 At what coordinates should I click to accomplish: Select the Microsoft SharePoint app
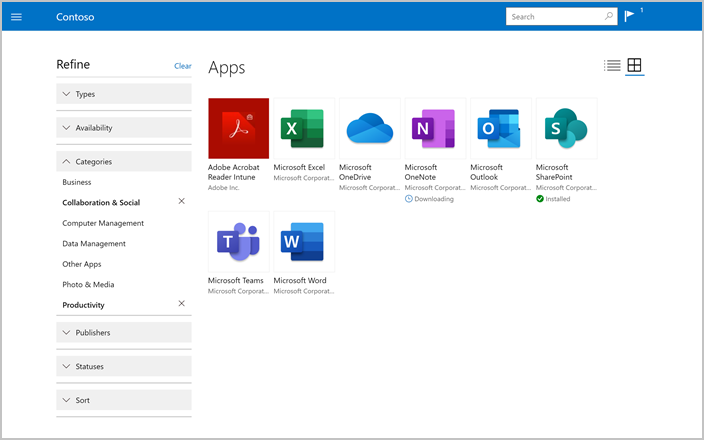coord(566,128)
